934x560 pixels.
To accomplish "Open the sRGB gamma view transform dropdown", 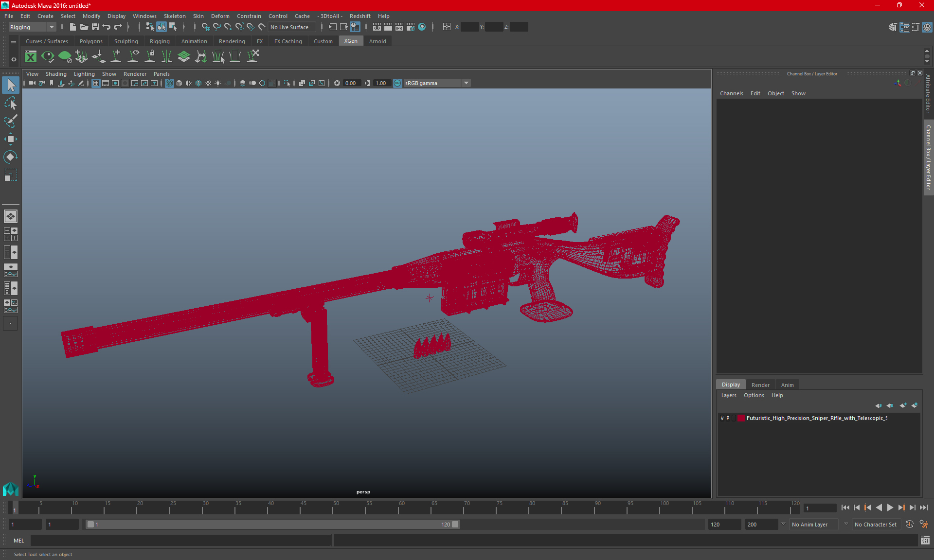I will [437, 83].
